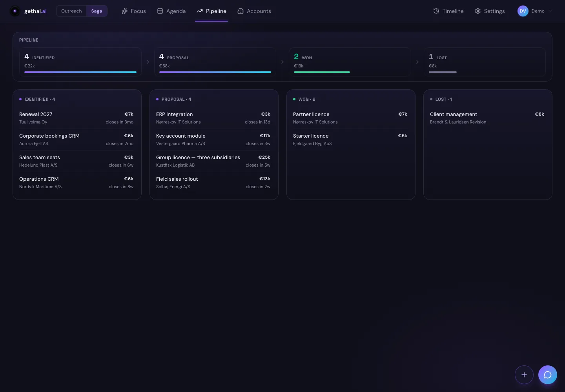Open Settings via the gear icon
The image size is (565, 392).
coord(478,11)
